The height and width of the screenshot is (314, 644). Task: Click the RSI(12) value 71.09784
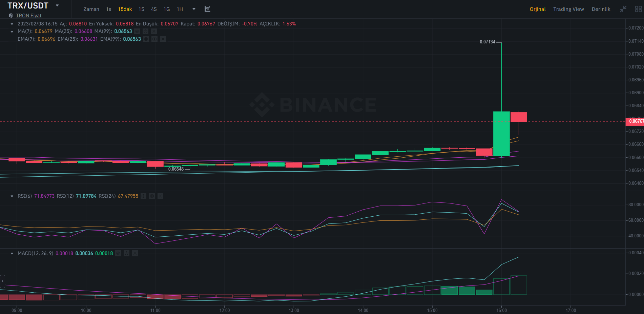86,196
